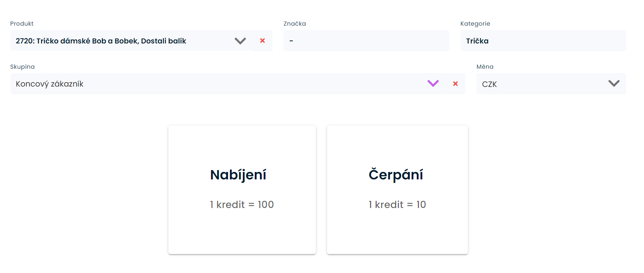Click the "1 kredit = 10" rate text

pyautogui.click(x=397, y=205)
